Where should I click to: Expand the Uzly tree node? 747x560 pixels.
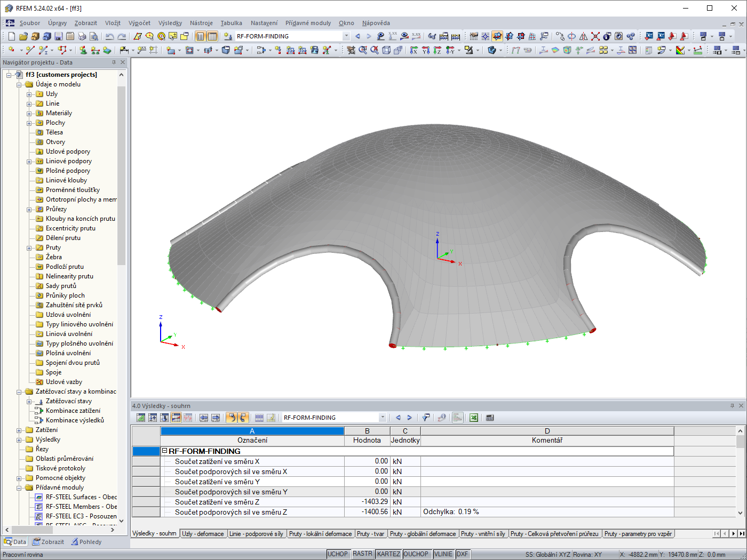[29, 94]
